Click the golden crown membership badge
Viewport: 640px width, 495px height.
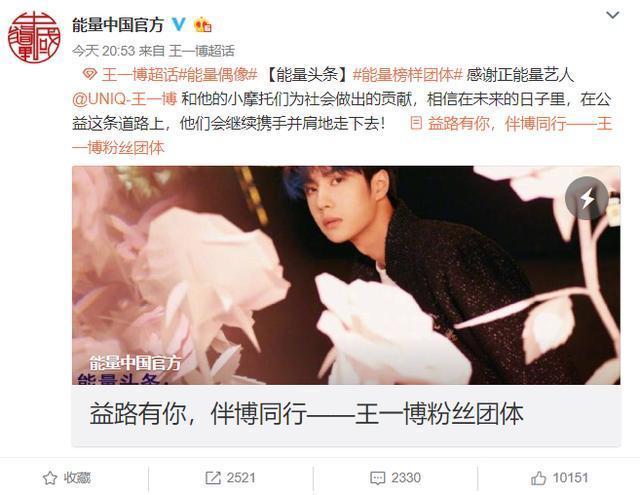tap(203, 25)
